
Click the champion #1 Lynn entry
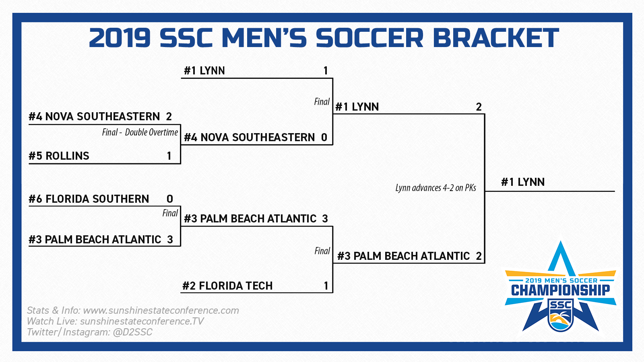pyautogui.click(x=522, y=182)
